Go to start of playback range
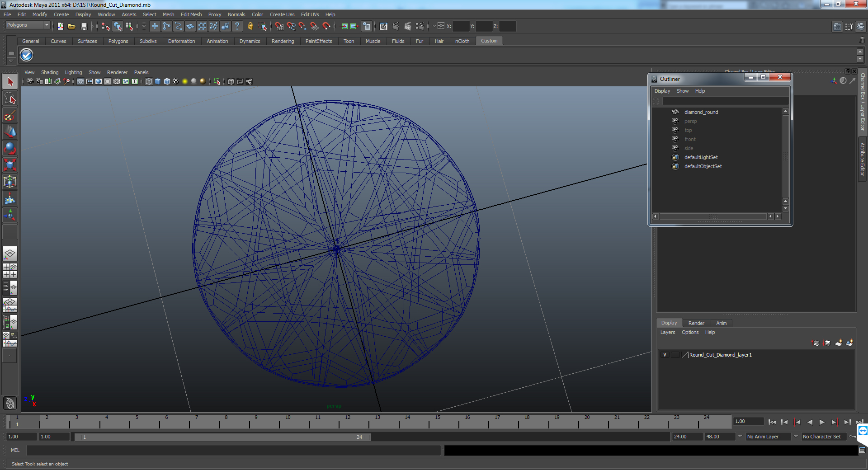 pos(772,422)
